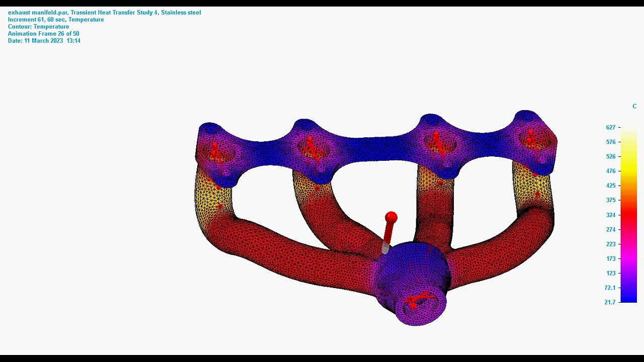Click the 'Contour: Temperature' label
The width and height of the screenshot is (644, 362).
coord(38,27)
